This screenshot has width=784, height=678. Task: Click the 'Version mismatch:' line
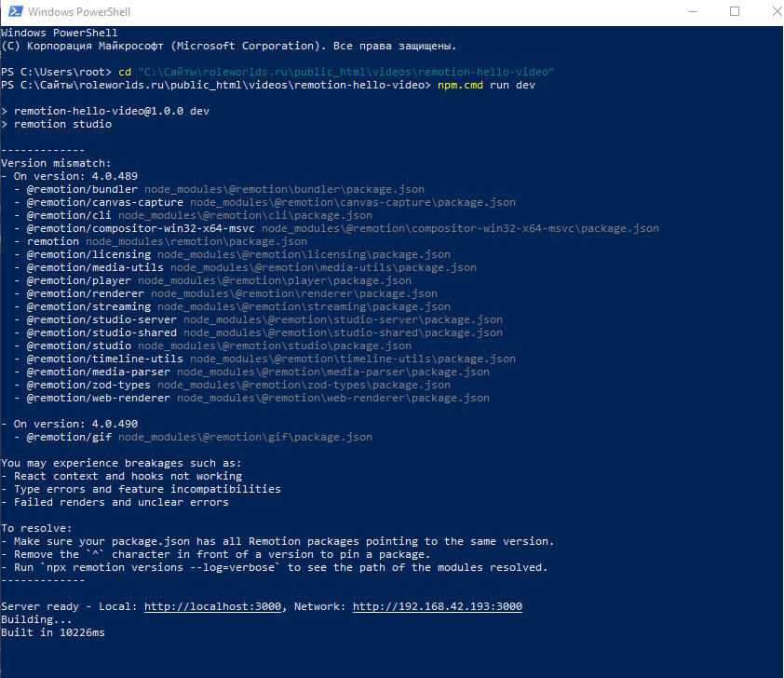click(56, 163)
